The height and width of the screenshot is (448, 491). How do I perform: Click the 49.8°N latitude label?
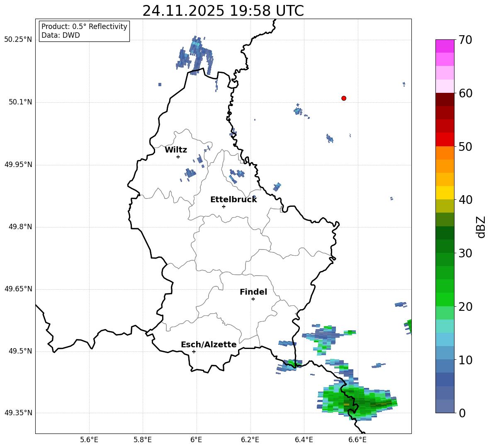tap(20, 227)
